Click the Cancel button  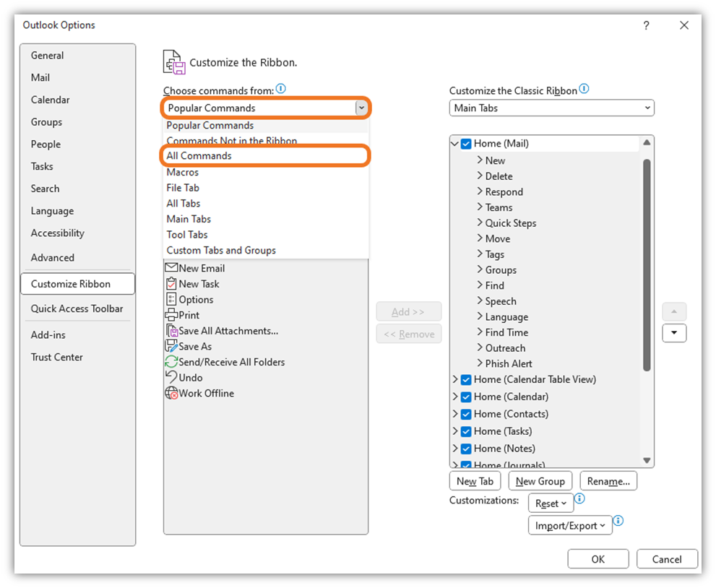coord(667,559)
